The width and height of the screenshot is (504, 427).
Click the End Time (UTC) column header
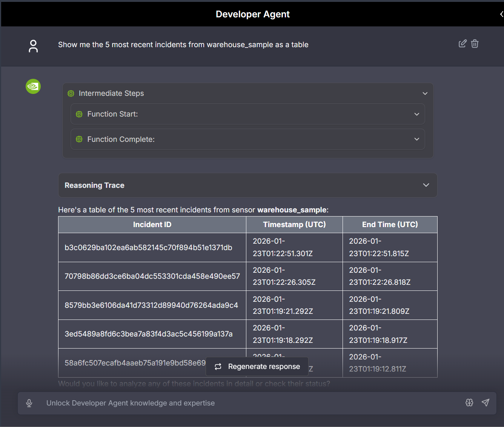[x=390, y=225]
